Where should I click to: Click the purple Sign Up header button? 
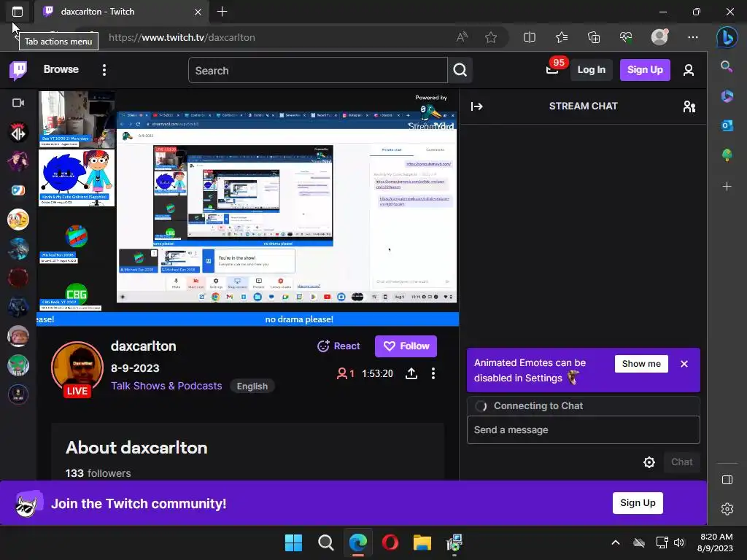[645, 70]
